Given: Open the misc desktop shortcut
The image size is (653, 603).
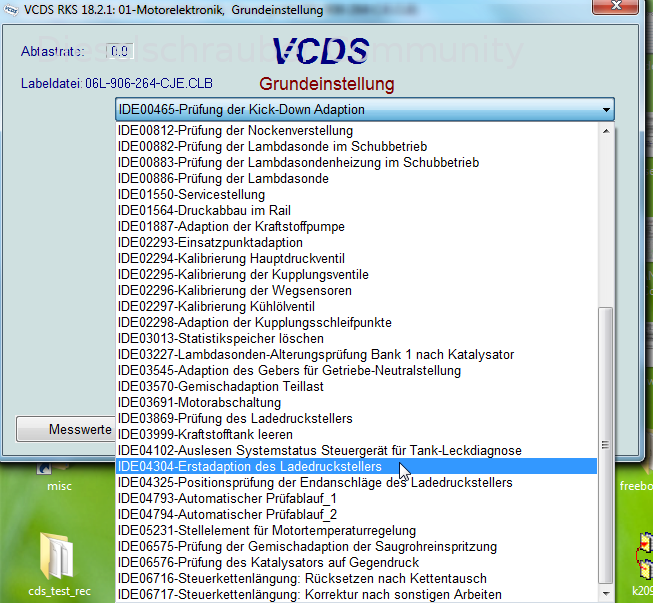Looking at the screenshot, I should coord(59,478).
